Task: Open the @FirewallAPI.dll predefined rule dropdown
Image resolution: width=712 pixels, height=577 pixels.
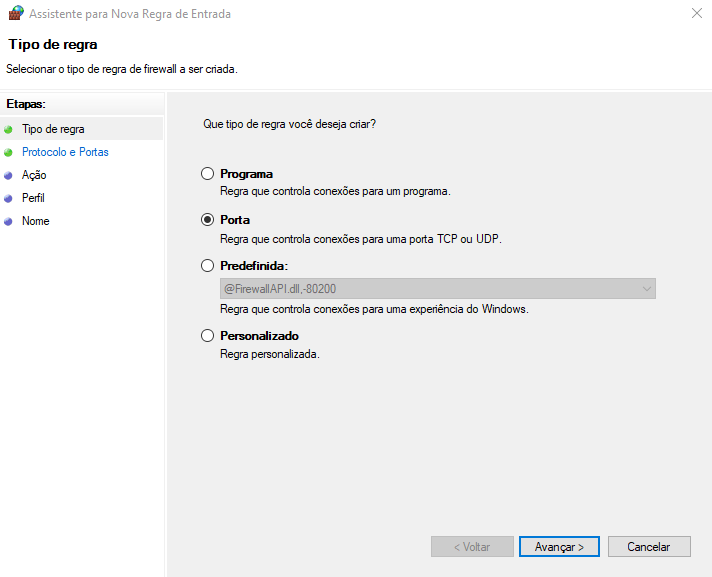Action: [437, 289]
